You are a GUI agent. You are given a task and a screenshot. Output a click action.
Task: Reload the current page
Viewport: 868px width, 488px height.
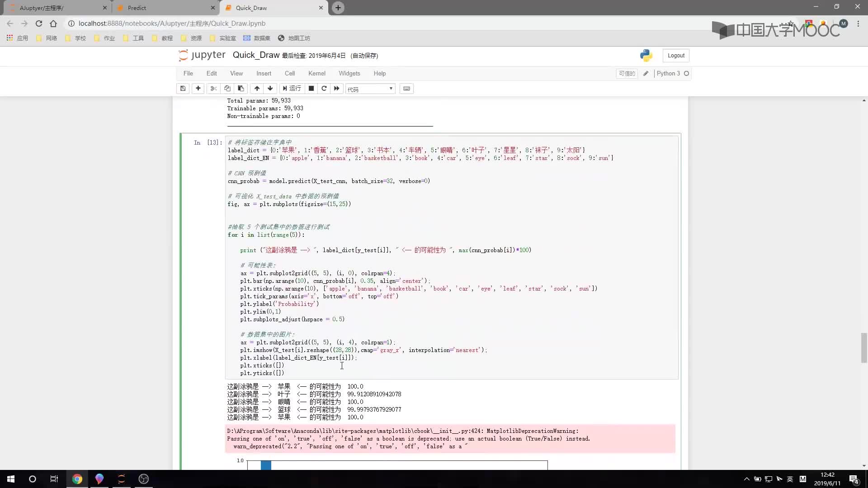click(x=39, y=23)
